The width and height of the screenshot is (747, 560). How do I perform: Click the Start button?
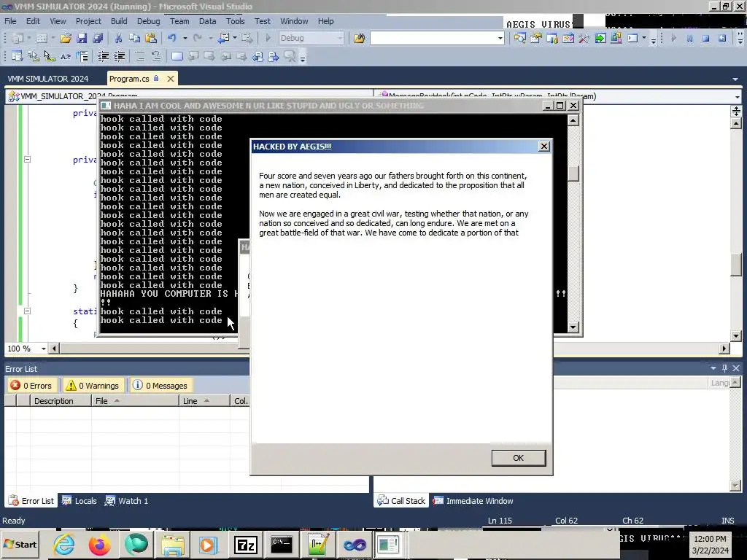[x=20, y=544]
